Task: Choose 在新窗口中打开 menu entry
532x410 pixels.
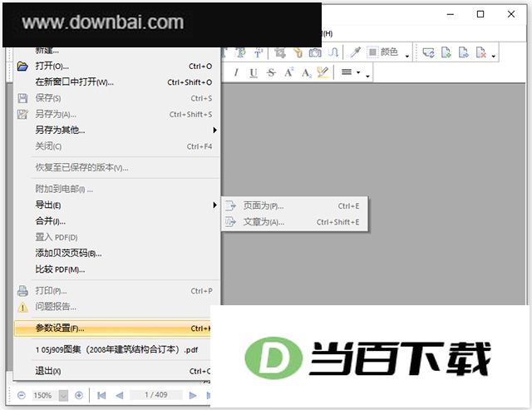Action: [117, 82]
